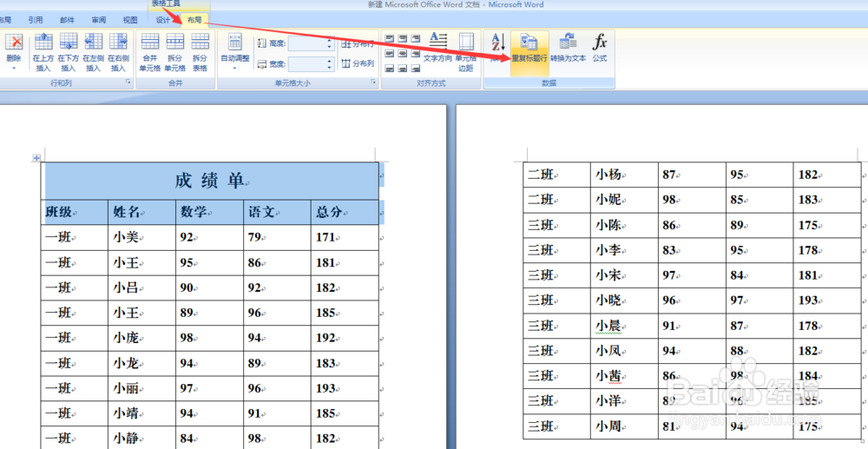Select the Layout (布局) table tools tab
The image size is (868, 449).
[194, 20]
